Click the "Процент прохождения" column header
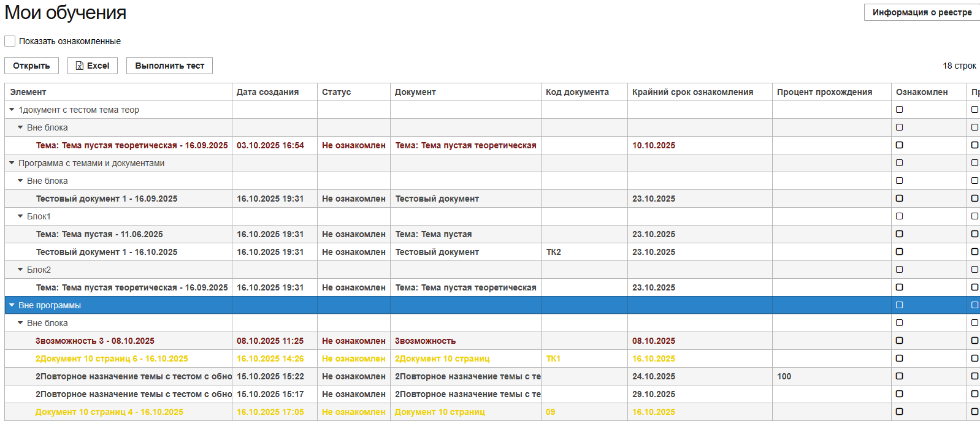Viewport: 980px width, 421px height. 832,92
